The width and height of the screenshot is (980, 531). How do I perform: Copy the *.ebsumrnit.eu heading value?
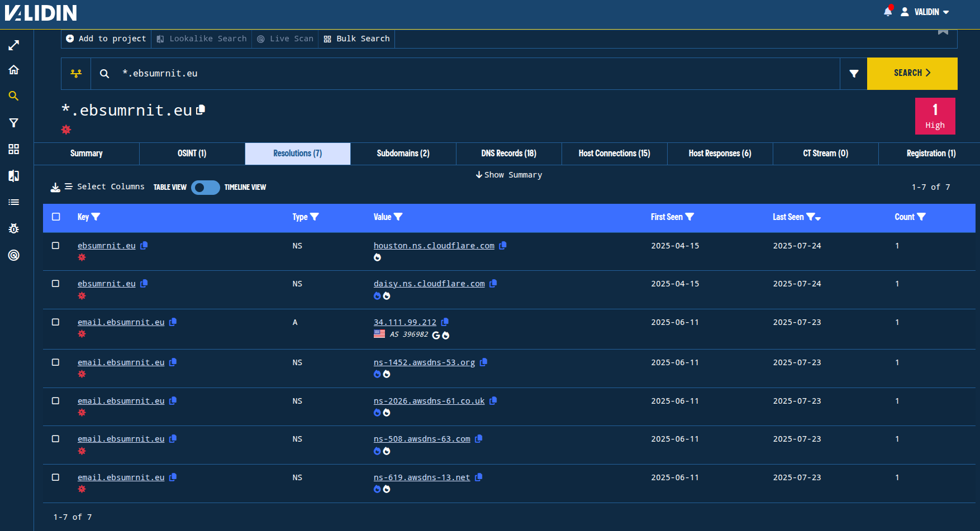pos(201,109)
